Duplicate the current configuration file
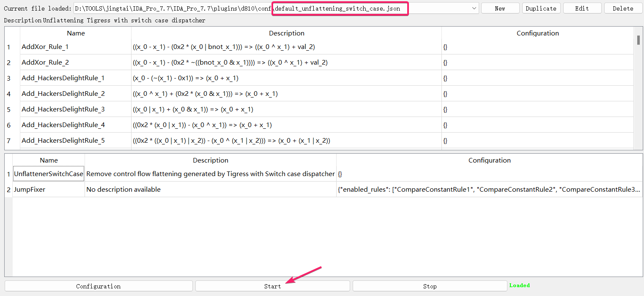 (541, 8)
